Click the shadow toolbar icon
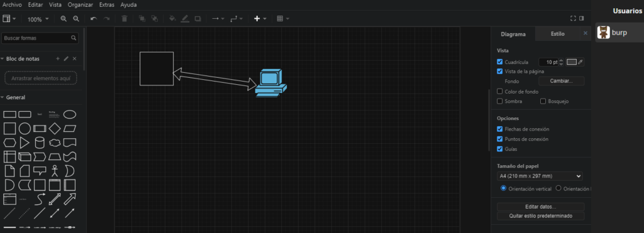The height and width of the screenshot is (233, 644). [x=197, y=19]
